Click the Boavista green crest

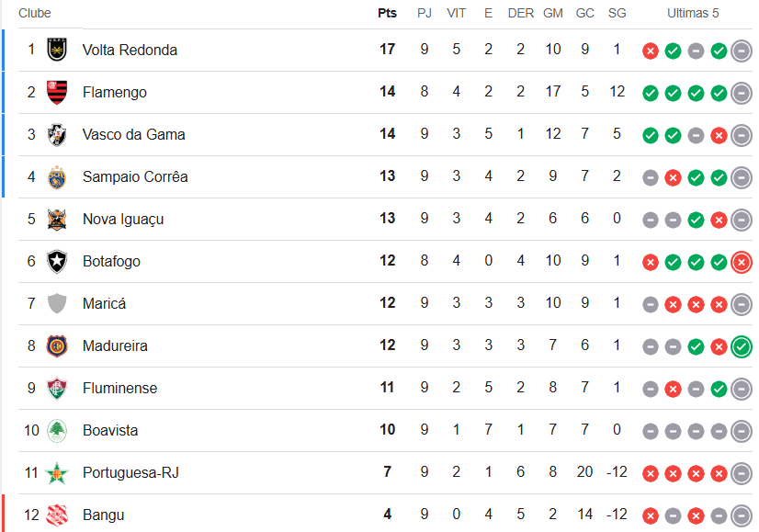point(57,430)
